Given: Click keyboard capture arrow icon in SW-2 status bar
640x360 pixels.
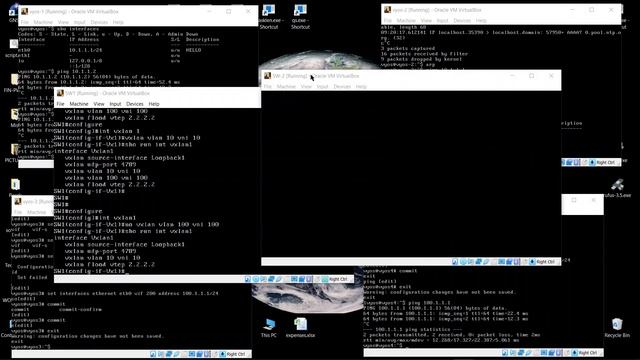Looking at the screenshot, I should click(x=532, y=262).
